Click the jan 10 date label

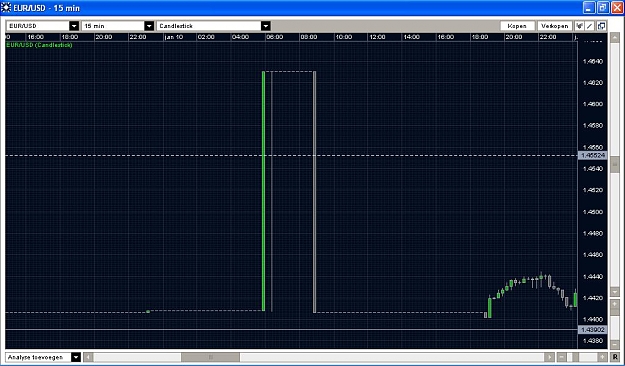tap(173, 37)
